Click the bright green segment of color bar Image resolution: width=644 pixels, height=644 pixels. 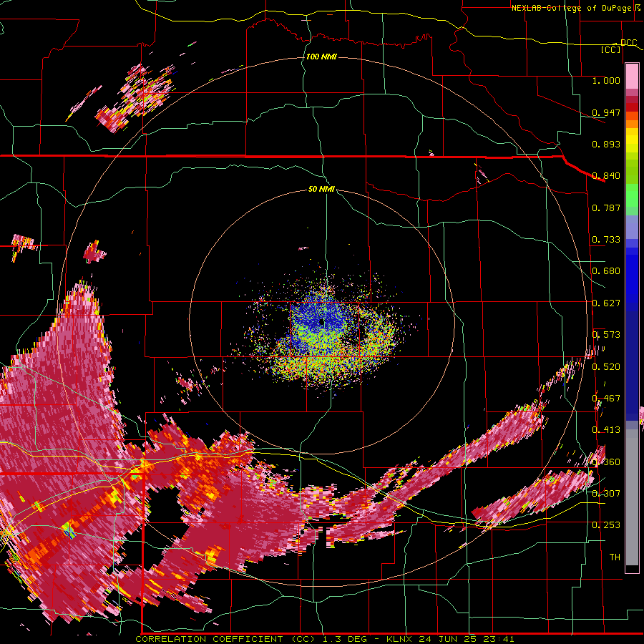tap(632, 195)
